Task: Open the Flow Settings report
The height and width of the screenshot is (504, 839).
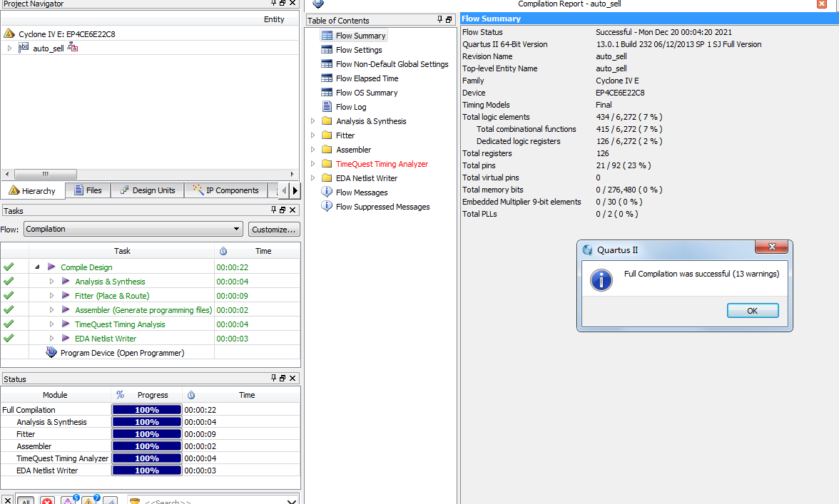Action: point(359,50)
